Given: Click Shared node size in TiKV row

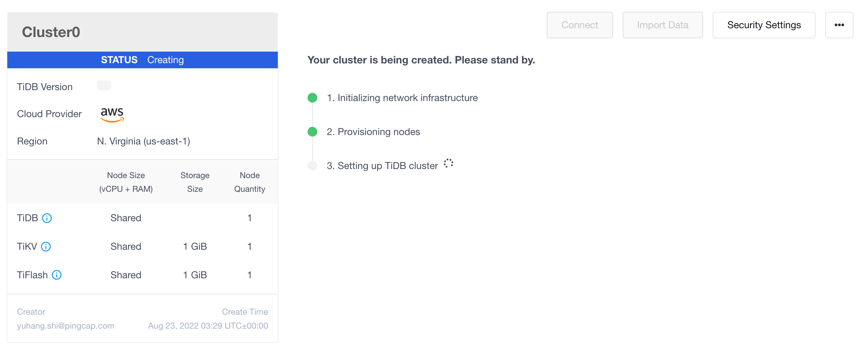Looking at the screenshot, I should pos(126,247).
